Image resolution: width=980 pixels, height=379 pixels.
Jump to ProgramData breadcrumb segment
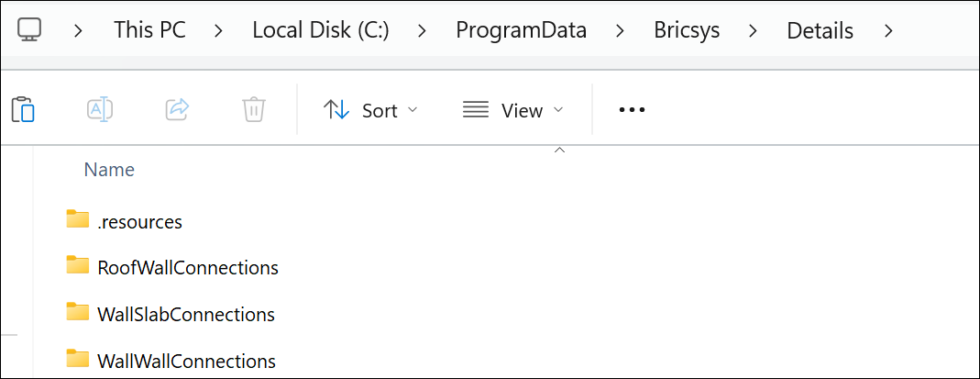tap(522, 30)
